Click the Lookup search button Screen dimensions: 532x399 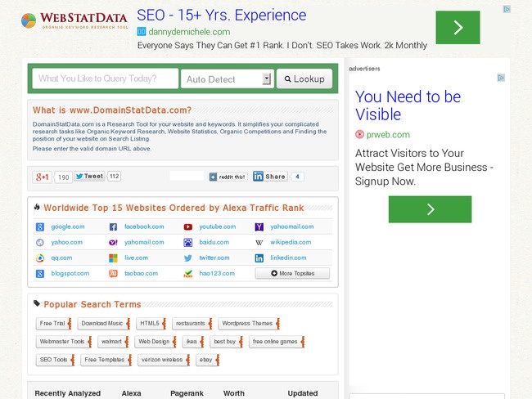tap(304, 79)
